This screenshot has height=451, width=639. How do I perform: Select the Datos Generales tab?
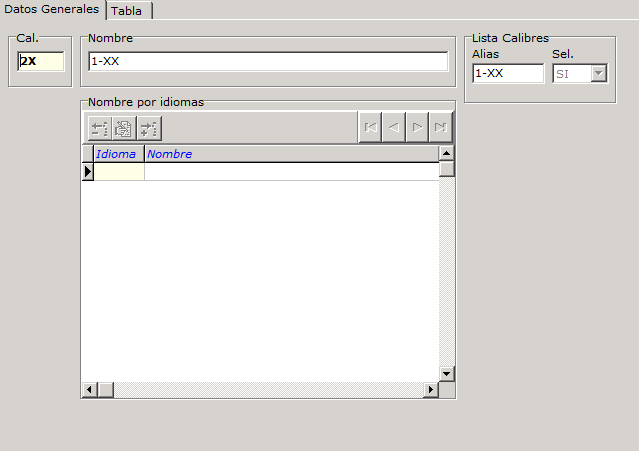[51, 9]
